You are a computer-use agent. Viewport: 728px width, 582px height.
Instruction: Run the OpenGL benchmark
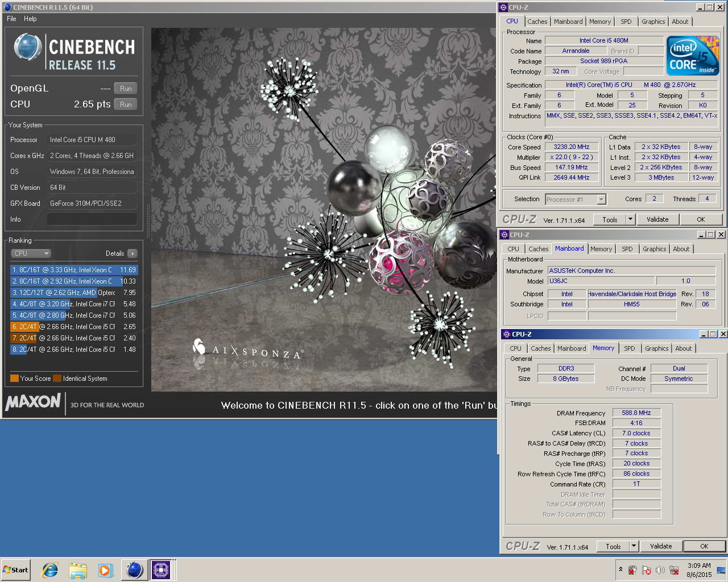pos(126,89)
